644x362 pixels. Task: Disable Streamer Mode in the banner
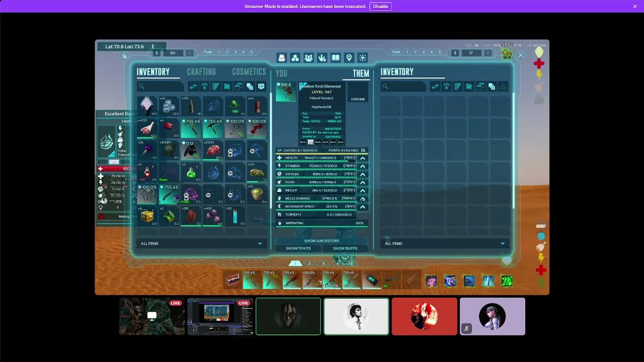click(380, 7)
